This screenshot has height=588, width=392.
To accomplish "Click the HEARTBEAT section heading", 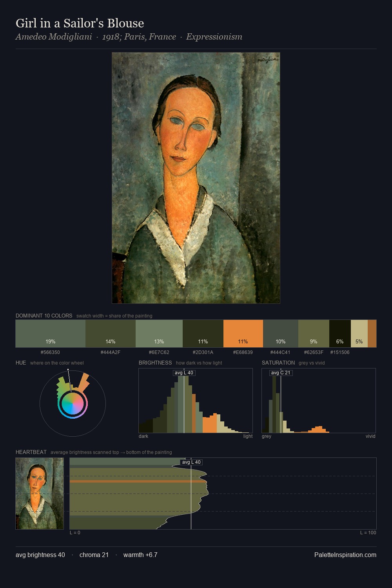I will click(x=31, y=452).
